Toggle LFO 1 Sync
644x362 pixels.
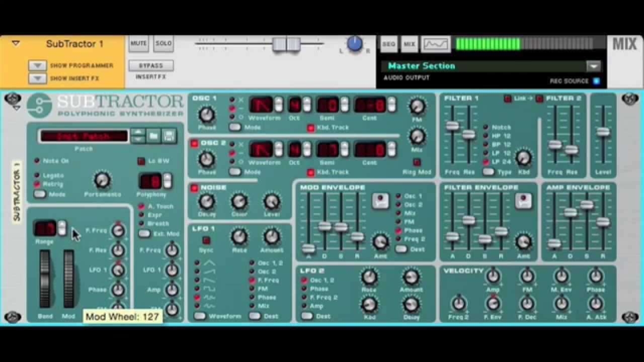point(206,240)
